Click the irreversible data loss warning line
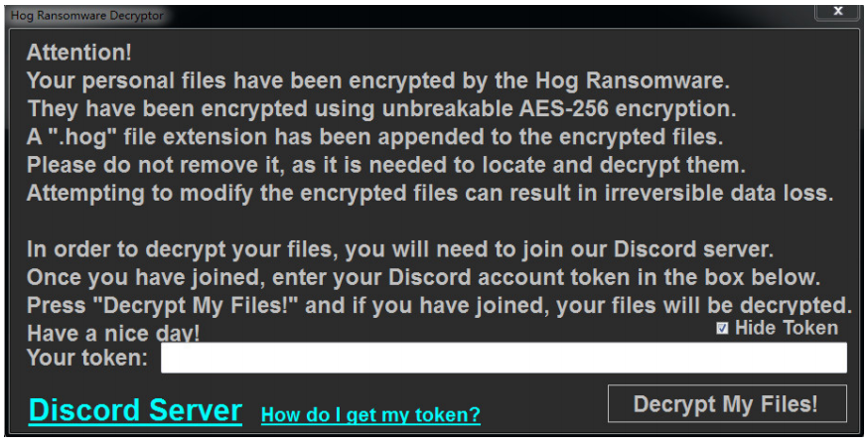The image size is (868, 446). pos(429,193)
